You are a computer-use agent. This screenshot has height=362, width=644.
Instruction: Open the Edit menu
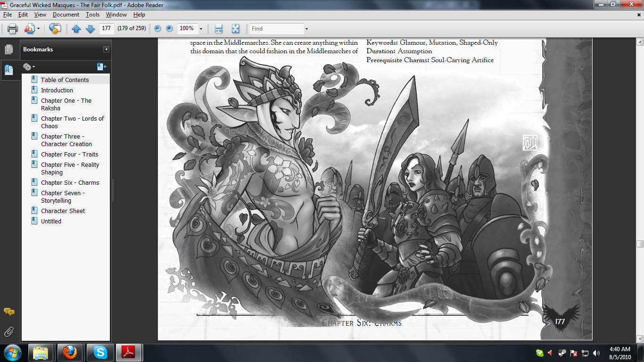point(23,15)
